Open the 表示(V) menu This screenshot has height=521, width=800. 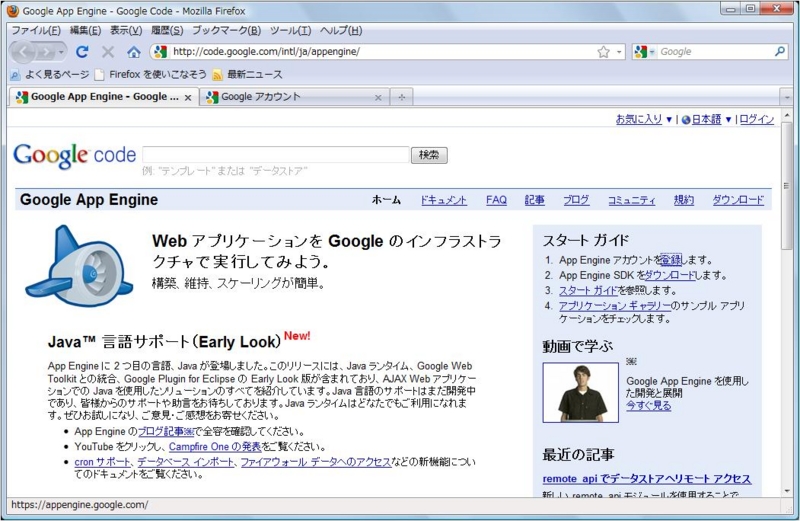pyautogui.click(x=126, y=31)
